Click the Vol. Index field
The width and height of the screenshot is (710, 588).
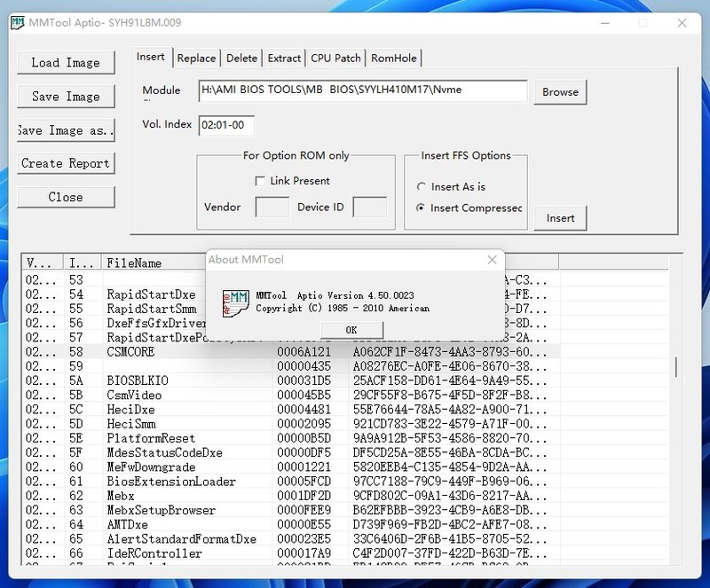click(x=226, y=125)
